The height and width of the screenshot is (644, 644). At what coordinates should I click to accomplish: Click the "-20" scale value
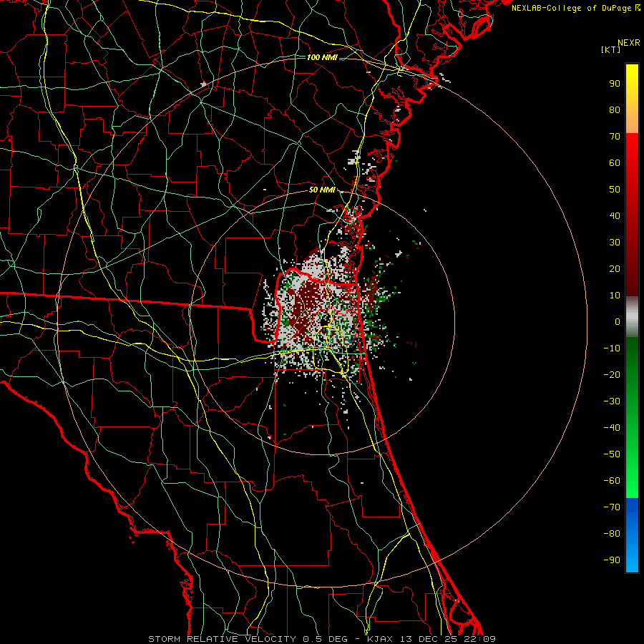(x=612, y=375)
